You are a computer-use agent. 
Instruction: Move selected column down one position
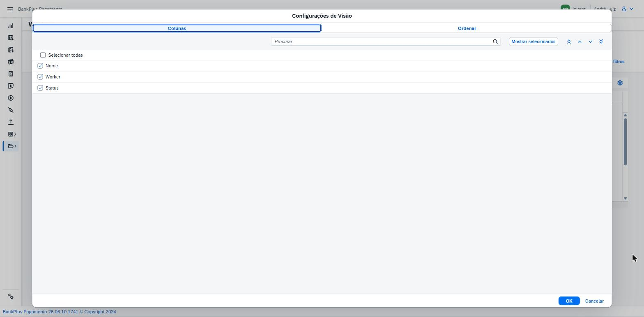[590, 41]
